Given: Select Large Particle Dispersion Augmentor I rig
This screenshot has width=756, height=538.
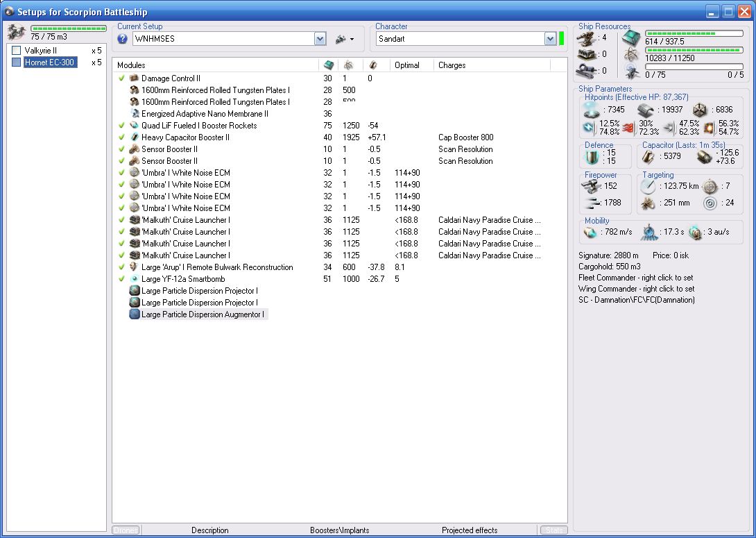Looking at the screenshot, I should tap(198, 314).
